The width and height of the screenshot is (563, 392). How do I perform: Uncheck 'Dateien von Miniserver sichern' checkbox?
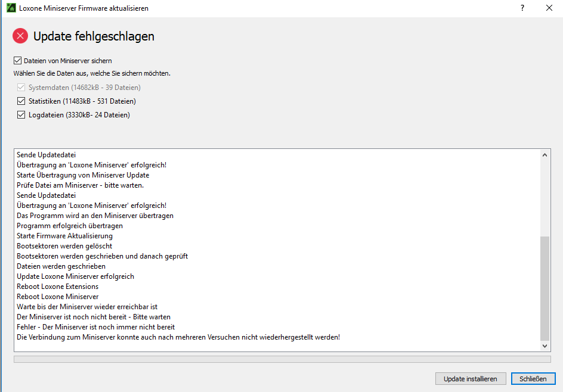[18, 61]
